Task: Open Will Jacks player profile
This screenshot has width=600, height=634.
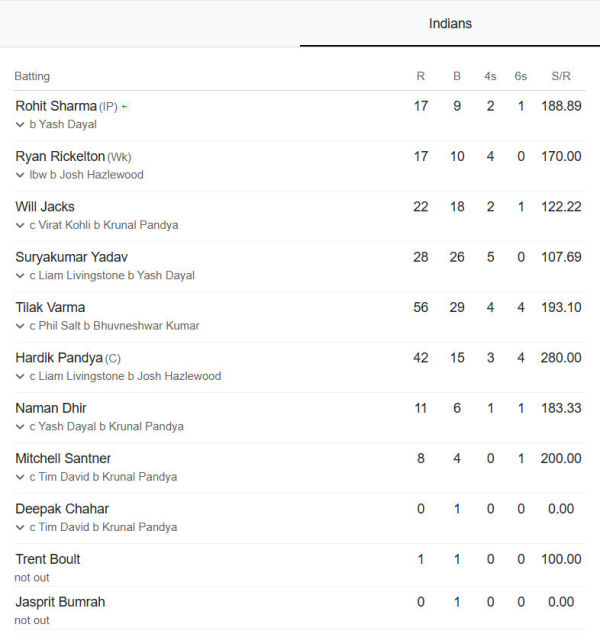Action: (x=45, y=207)
